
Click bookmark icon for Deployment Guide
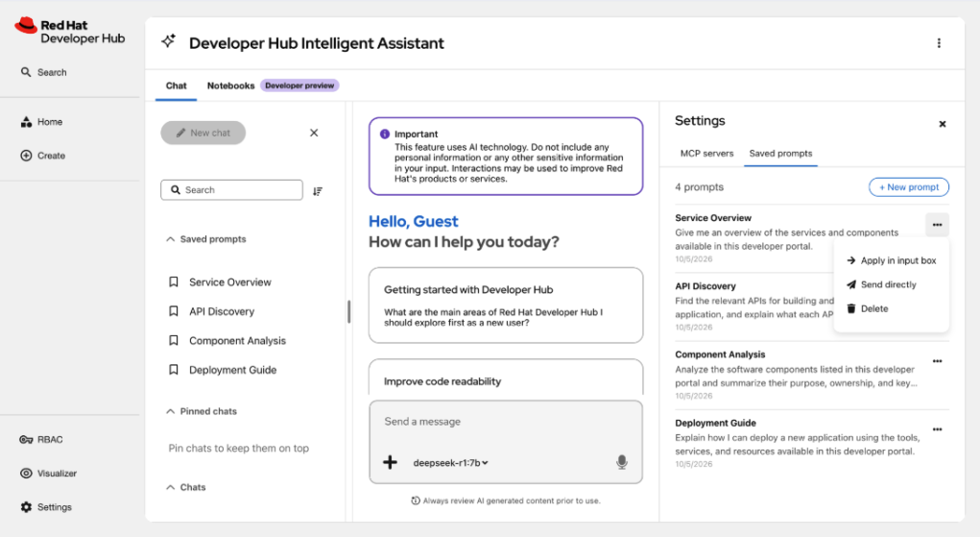pyautogui.click(x=174, y=369)
